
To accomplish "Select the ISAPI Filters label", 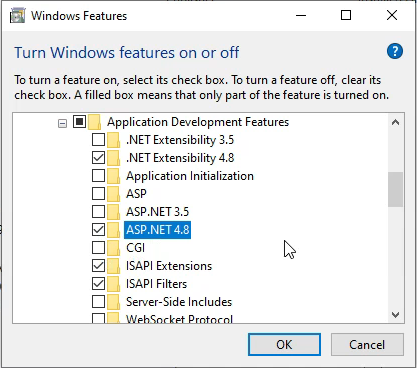I will [x=156, y=284].
